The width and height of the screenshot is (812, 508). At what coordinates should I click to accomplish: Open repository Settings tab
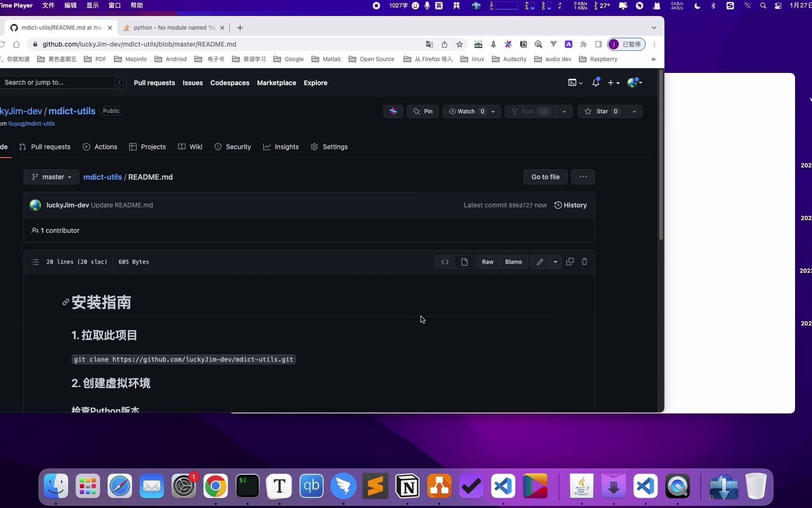(x=329, y=147)
